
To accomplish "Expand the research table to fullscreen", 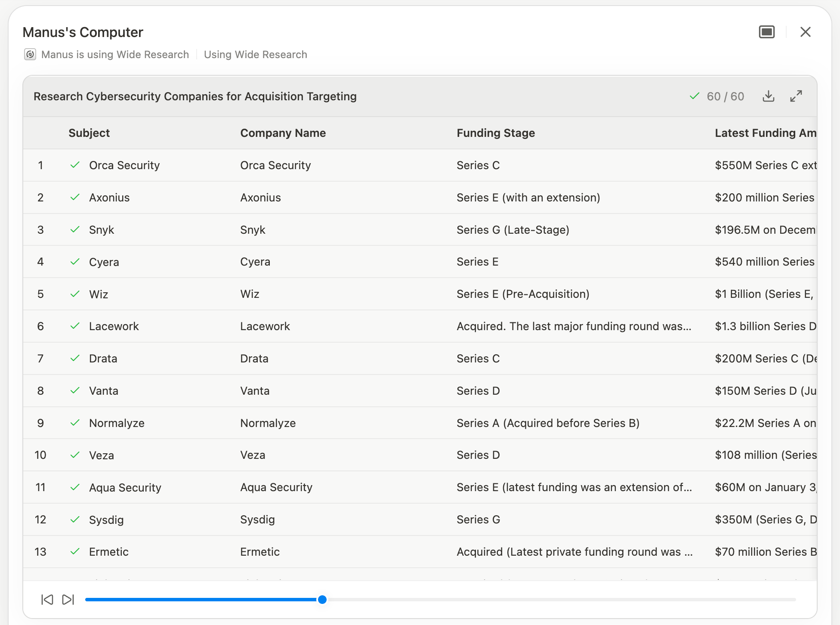I will click(x=796, y=96).
